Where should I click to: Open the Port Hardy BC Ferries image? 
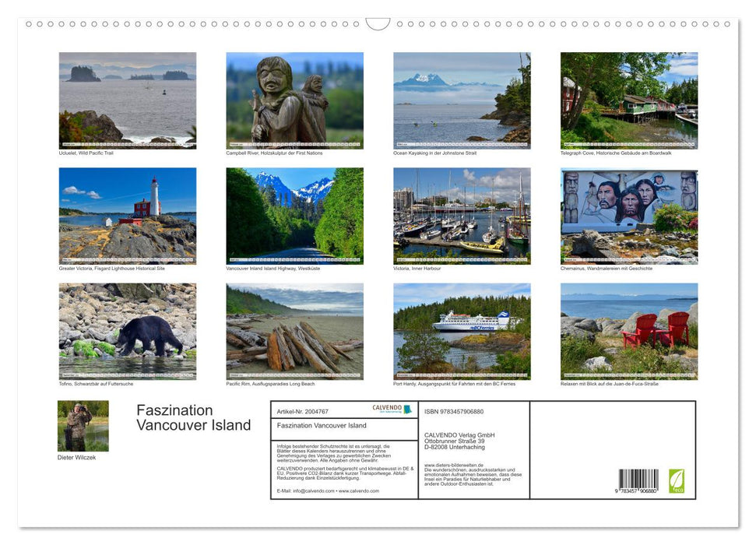462,330
